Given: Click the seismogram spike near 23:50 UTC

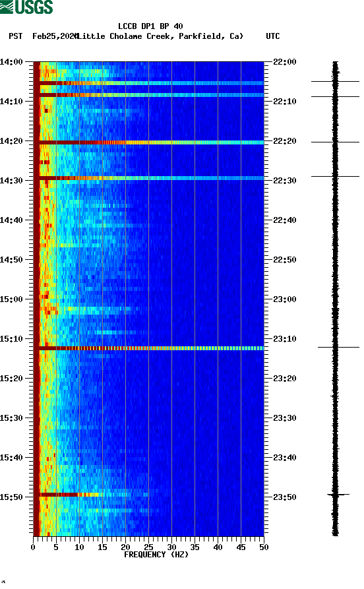Looking at the screenshot, I should coord(338,495).
